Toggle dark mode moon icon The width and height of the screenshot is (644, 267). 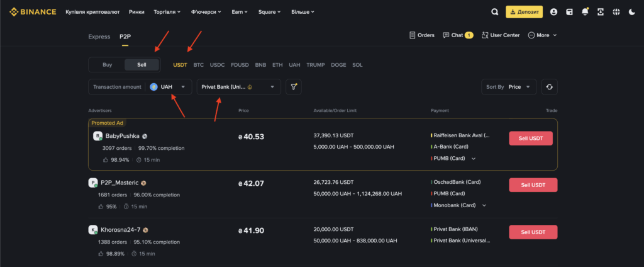(632, 11)
